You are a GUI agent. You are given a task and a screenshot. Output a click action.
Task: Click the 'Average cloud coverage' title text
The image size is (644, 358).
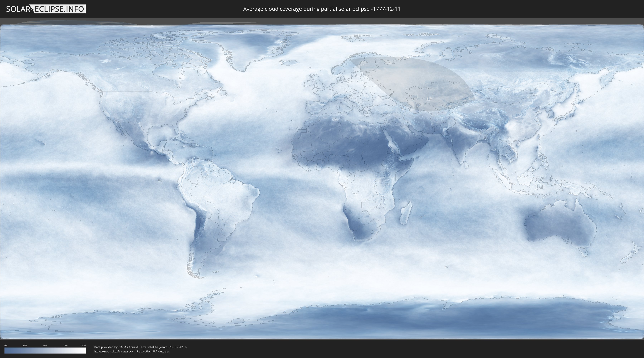tap(321, 9)
